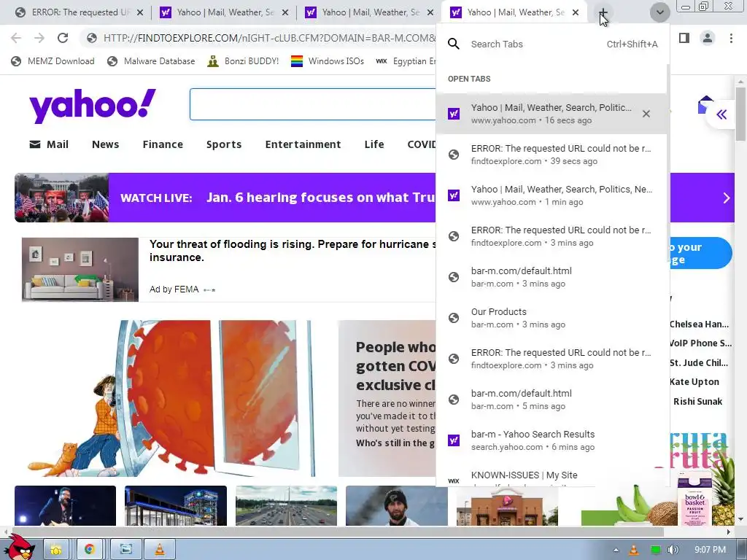The height and width of the screenshot is (560, 747).
Task: Open Yahoo Life section
Action: click(374, 144)
